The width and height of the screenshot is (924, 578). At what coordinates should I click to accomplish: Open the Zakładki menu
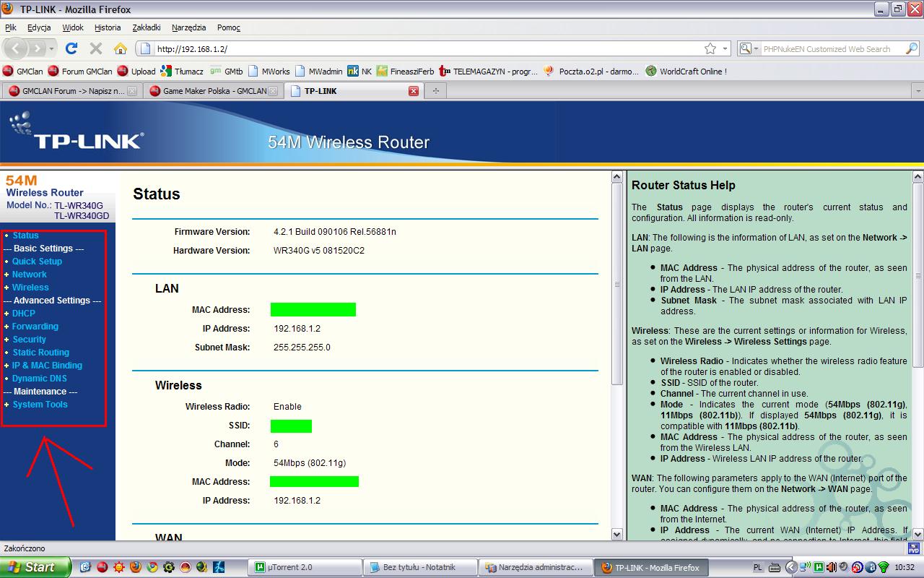(x=147, y=27)
